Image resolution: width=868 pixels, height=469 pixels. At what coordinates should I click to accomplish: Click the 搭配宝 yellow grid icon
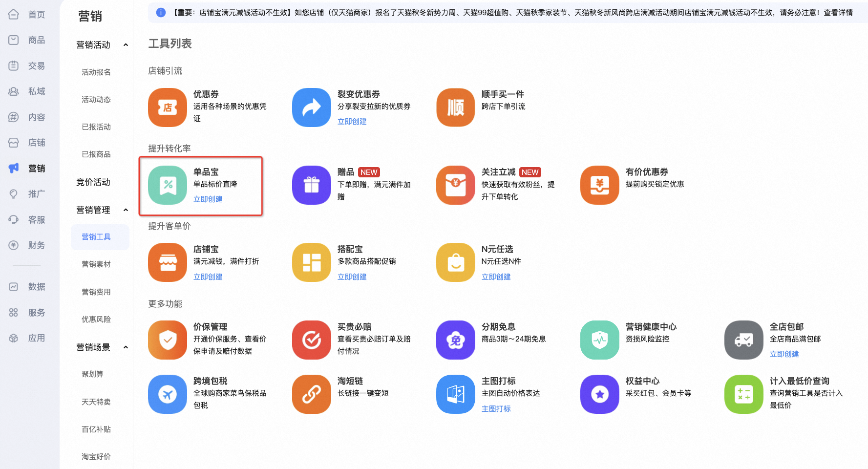coord(312,262)
